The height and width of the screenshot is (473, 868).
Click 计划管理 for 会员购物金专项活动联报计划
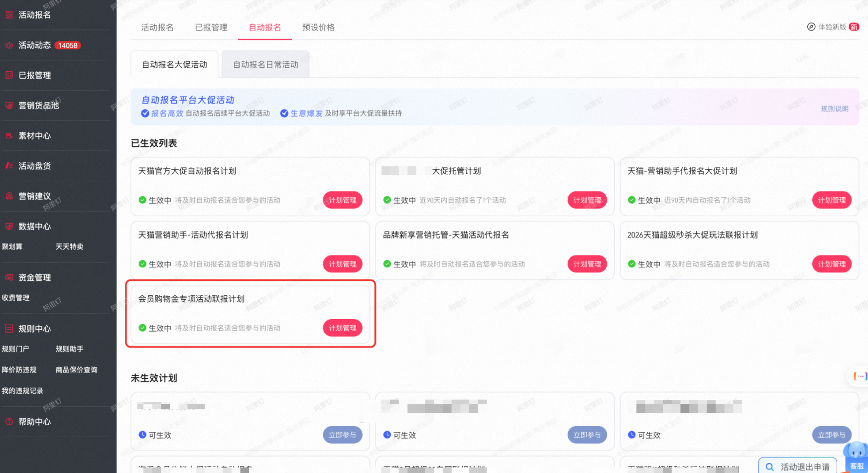(x=343, y=328)
